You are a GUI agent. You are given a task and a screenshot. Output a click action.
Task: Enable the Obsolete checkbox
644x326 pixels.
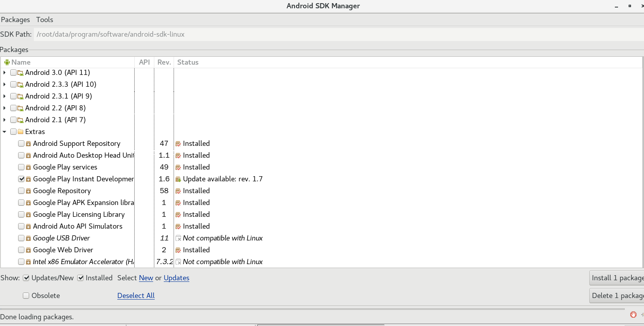[x=26, y=296]
